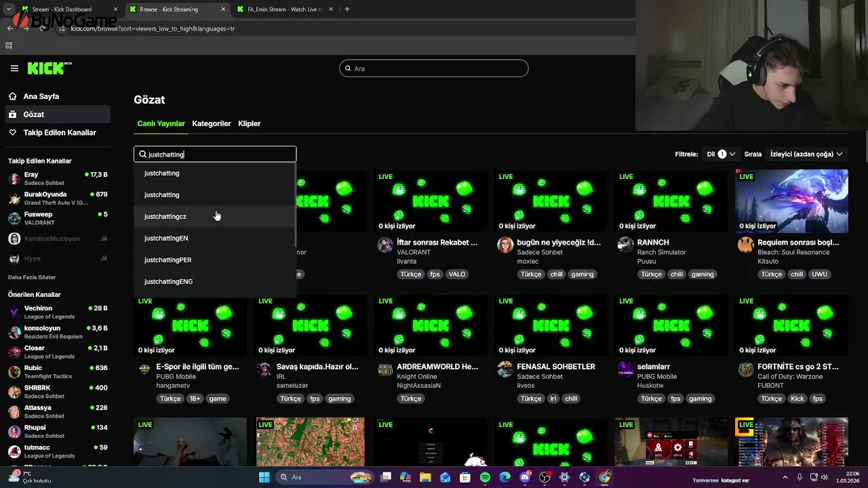
Task: Open the tab search dropdown arrow
Action: pyautogui.click(x=8, y=9)
